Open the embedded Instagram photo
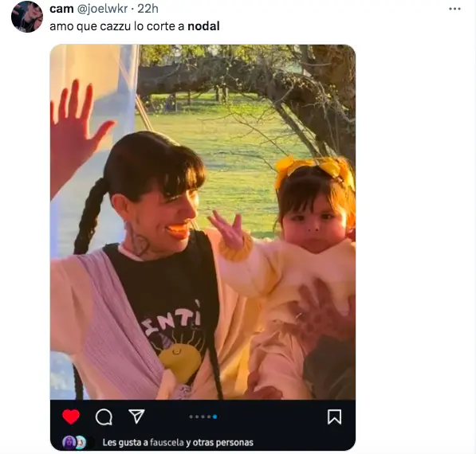 coord(203,222)
